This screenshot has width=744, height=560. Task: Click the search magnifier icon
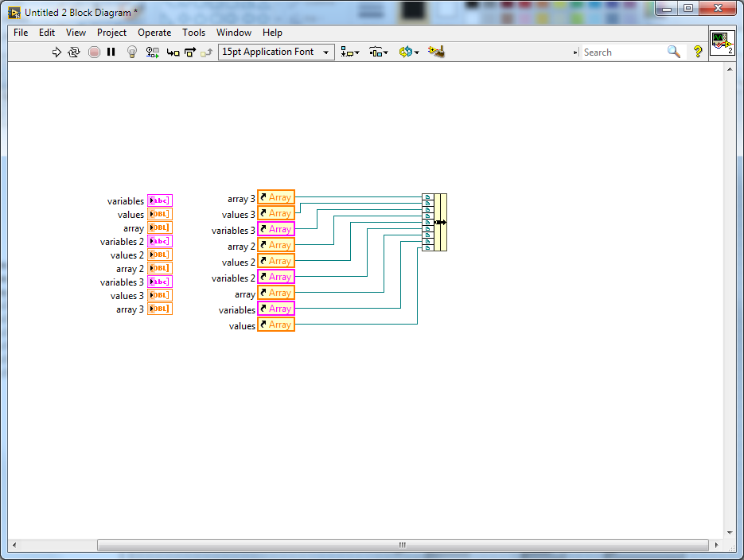[674, 52]
